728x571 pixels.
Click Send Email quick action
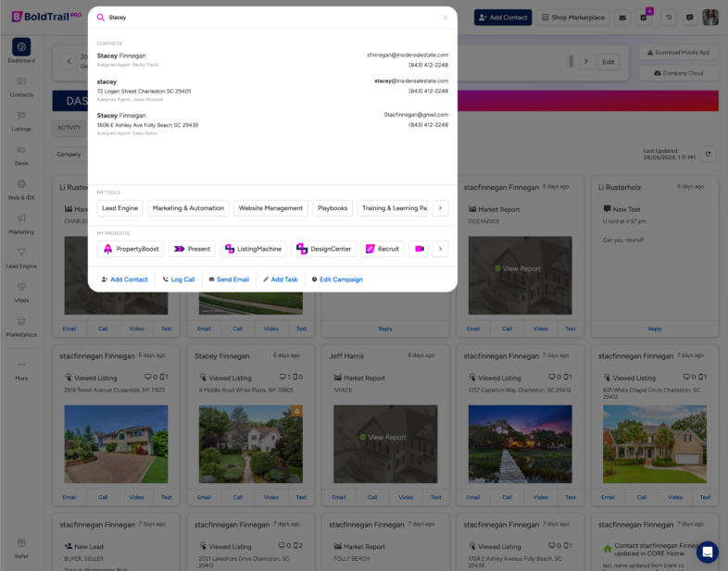point(229,279)
